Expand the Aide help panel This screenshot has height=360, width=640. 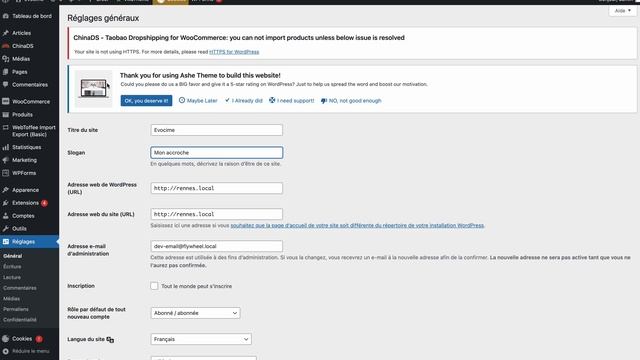[x=622, y=11]
